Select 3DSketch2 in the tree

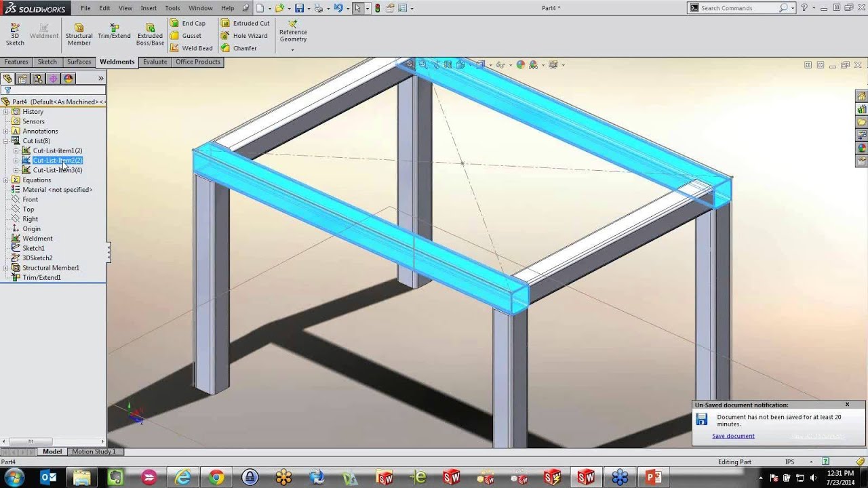pyautogui.click(x=37, y=258)
